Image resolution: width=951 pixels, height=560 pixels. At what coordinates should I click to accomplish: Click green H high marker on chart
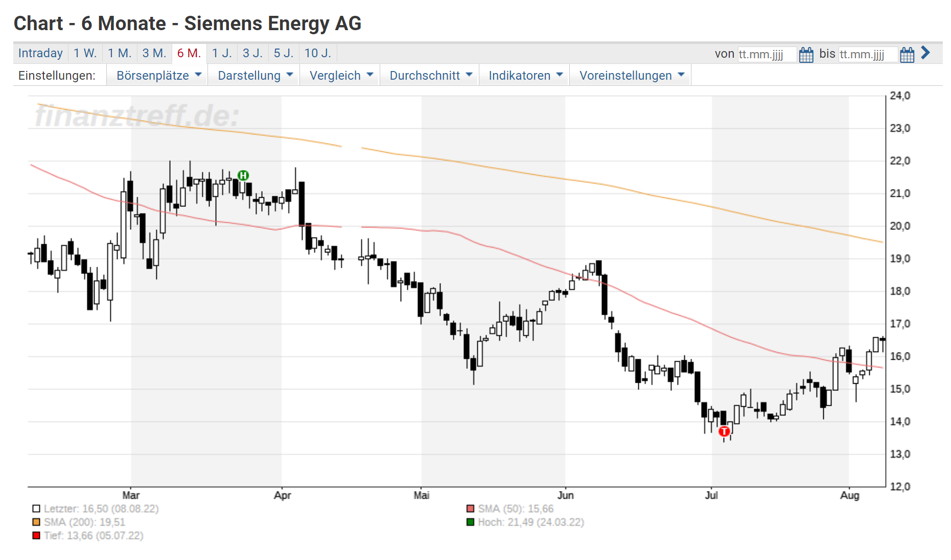pyautogui.click(x=243, y=175)
